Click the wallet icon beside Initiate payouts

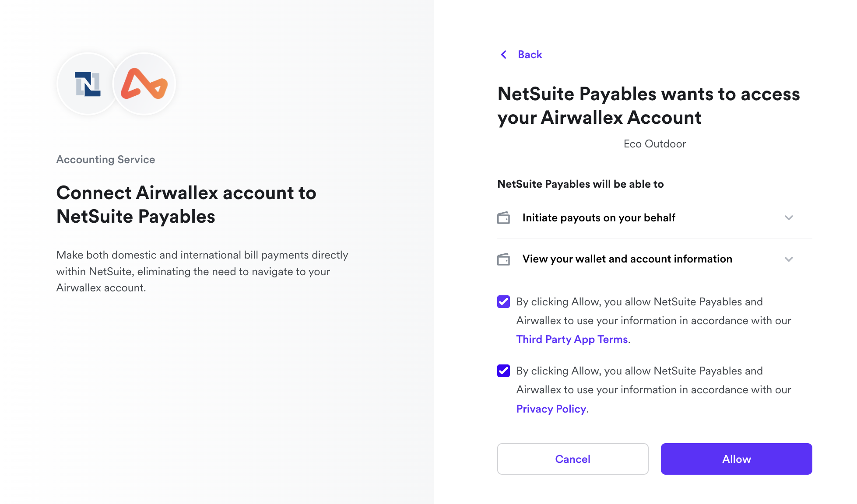(503, 217)
